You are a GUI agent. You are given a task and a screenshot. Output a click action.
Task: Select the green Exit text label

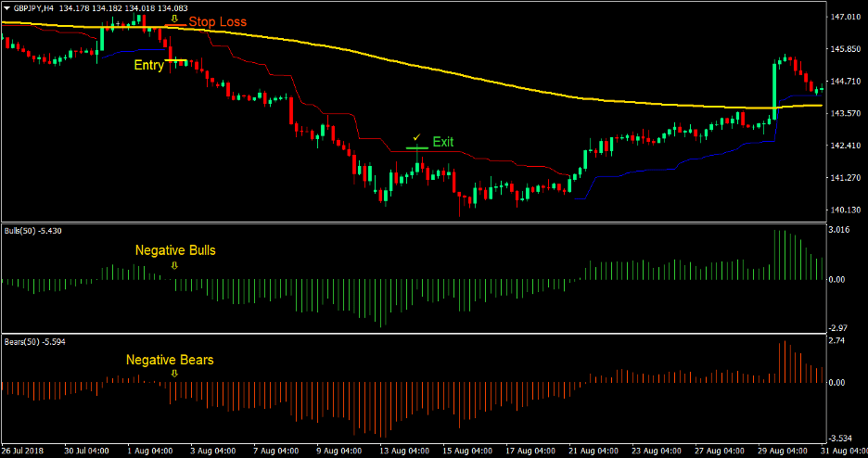point(443,142)
